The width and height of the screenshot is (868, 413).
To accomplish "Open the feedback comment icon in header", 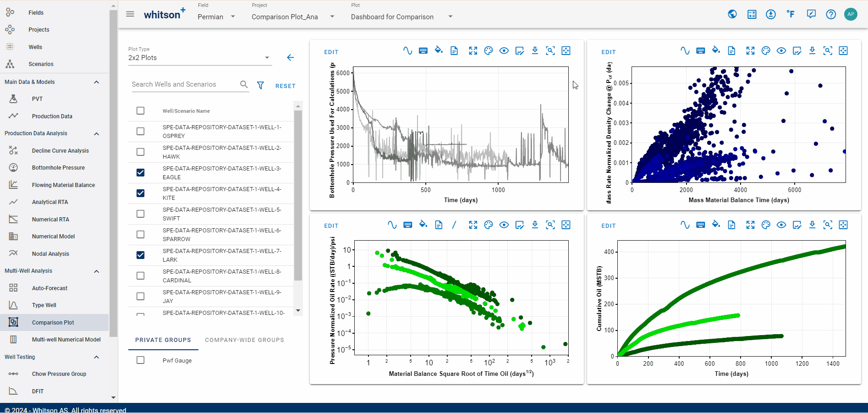I will (811, 14).
